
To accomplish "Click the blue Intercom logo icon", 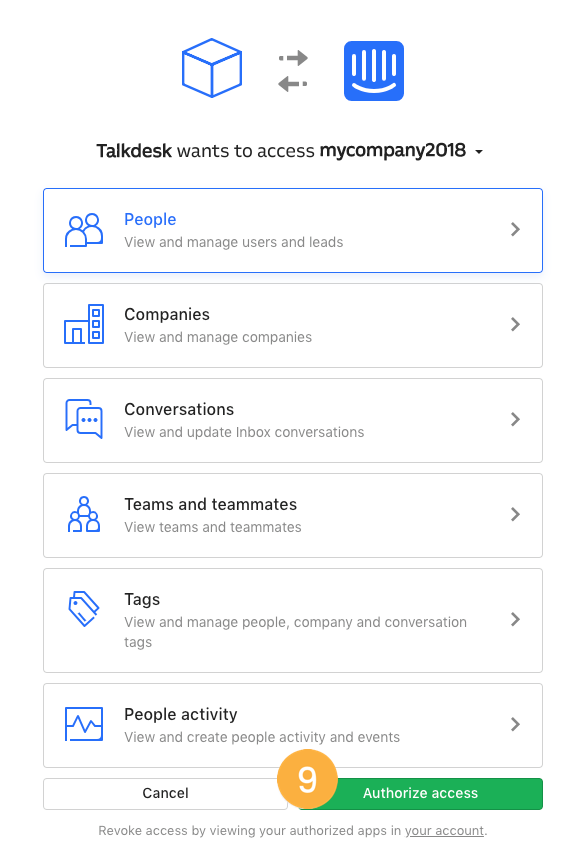I will (x=374, y=71).
